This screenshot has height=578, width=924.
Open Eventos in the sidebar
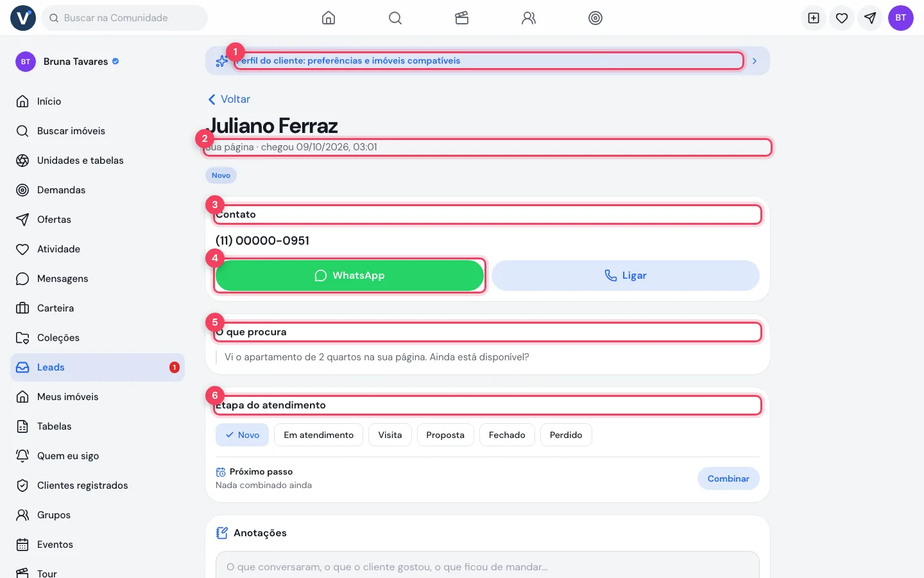click(98, 545)
